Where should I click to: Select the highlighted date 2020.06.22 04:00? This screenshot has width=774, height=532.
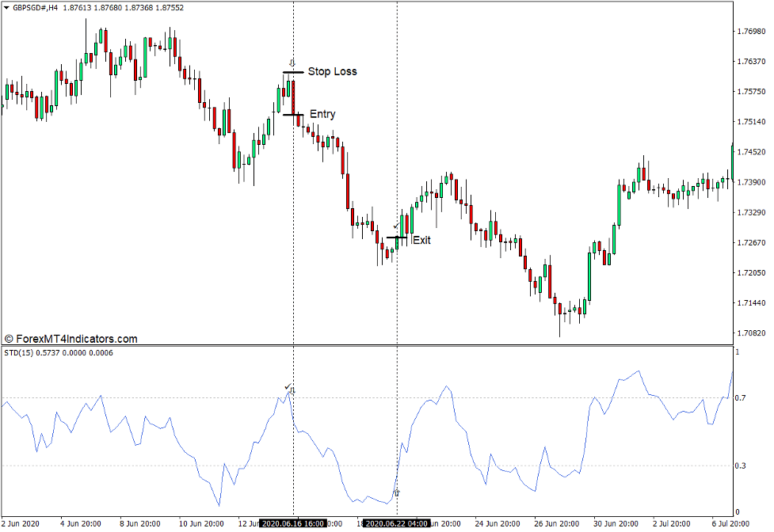point(395,522)
